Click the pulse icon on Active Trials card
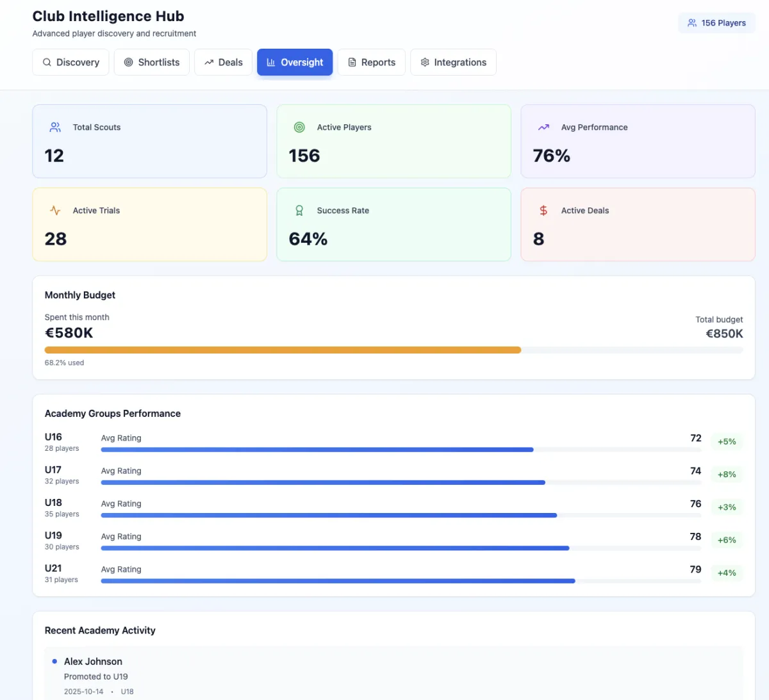Image resolution: width=769 pixels, height=700 pixels. [x=55, y=211]
